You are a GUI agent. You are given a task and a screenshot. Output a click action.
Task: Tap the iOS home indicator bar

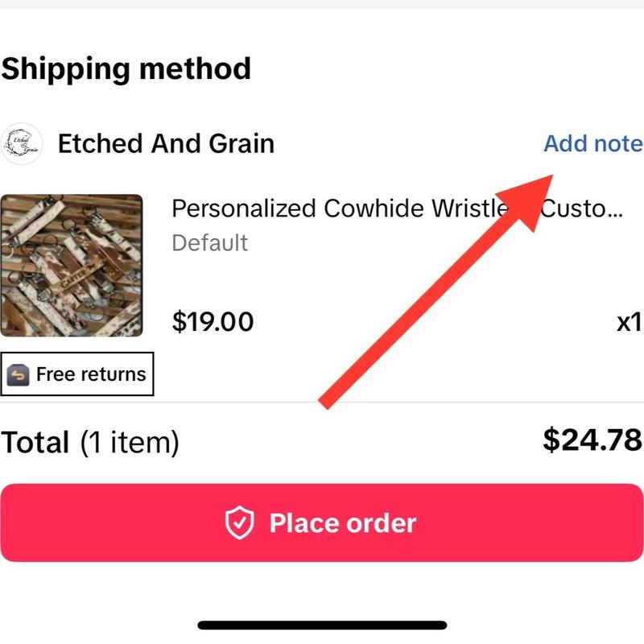[322, 625]
